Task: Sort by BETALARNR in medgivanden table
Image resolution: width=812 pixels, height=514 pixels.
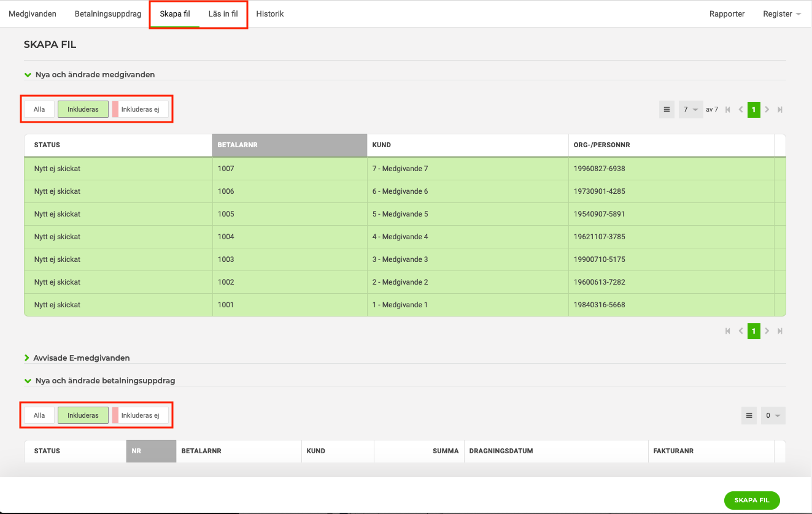Action: 290,145
